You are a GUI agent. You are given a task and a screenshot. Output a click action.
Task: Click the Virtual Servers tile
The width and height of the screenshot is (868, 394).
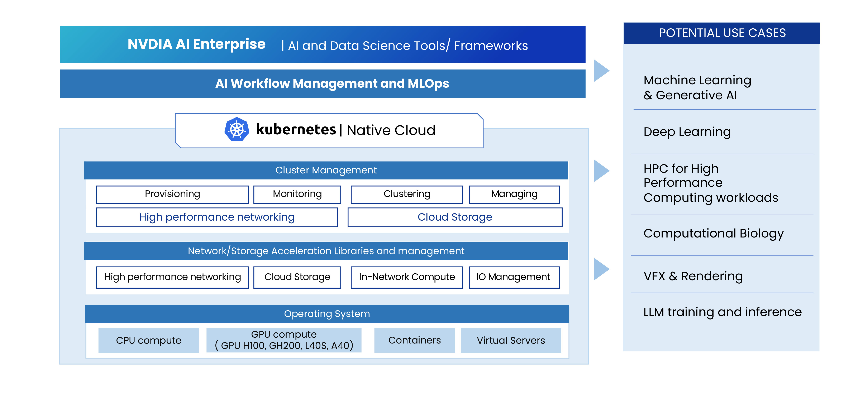pos(510,340)
